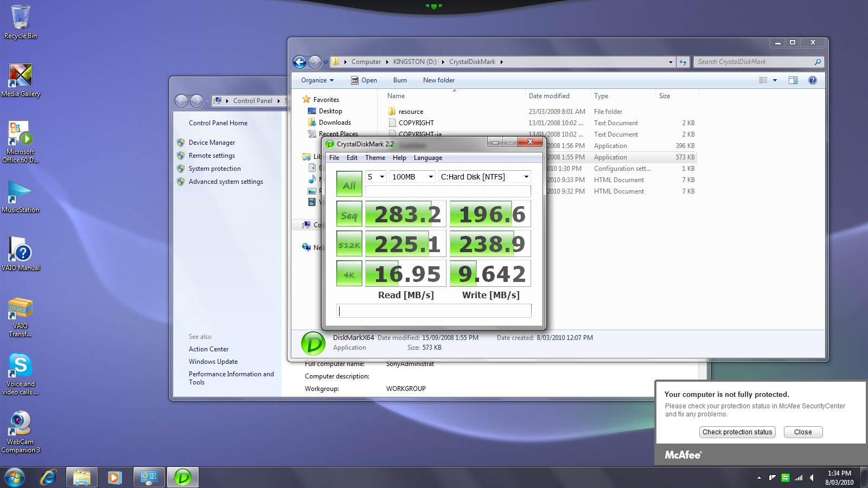
Task: Click the Explorer refresh button
Action: (683, 62)
